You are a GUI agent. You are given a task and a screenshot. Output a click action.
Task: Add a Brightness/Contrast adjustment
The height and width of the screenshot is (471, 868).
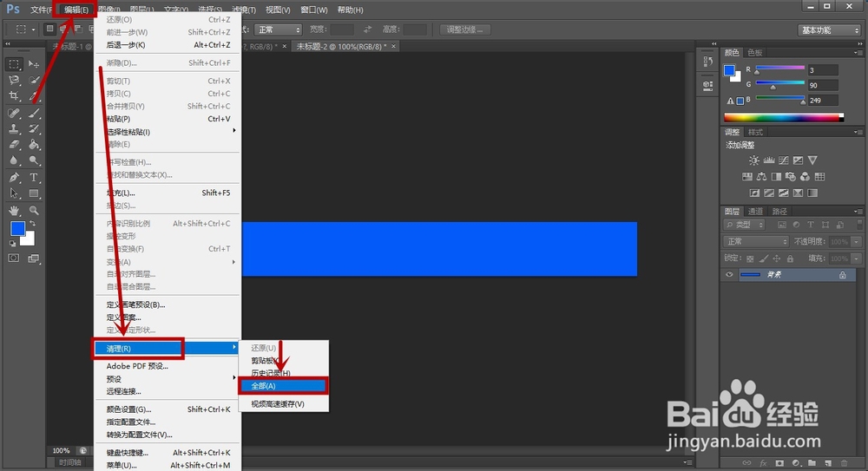point(754,160)
